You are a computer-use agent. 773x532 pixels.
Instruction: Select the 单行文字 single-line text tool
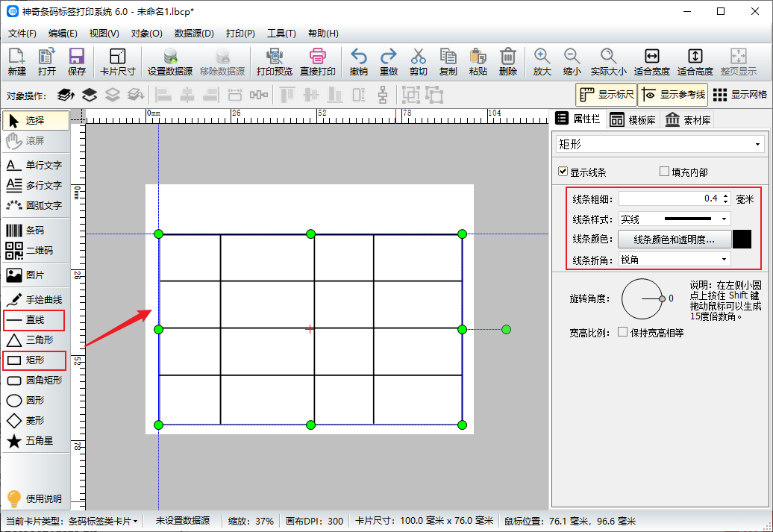pyautogui.click(x=34, y=165)
